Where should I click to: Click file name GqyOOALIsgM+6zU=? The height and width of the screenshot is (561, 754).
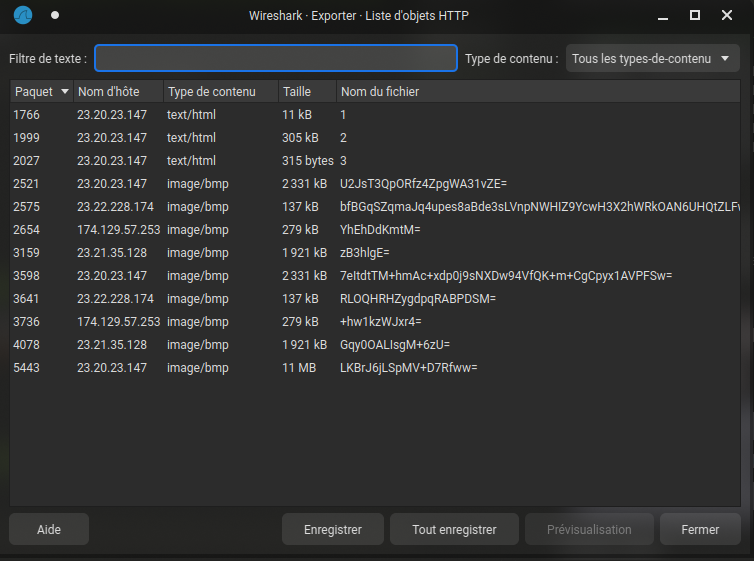click(395, 345)
